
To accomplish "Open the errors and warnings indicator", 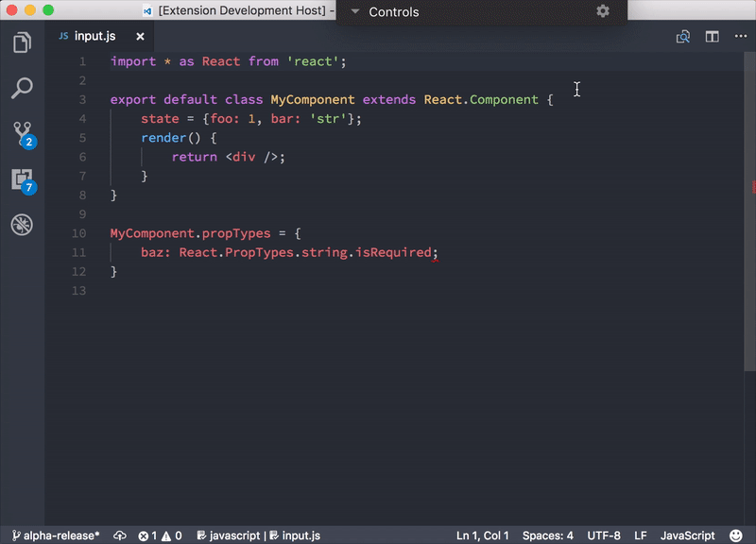I will pos(159,535).
